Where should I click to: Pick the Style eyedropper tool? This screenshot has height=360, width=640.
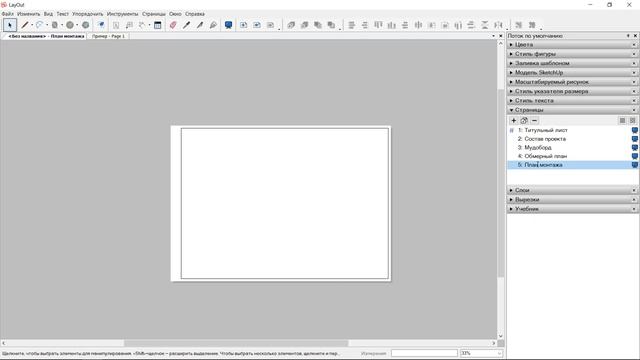(187, 25)
